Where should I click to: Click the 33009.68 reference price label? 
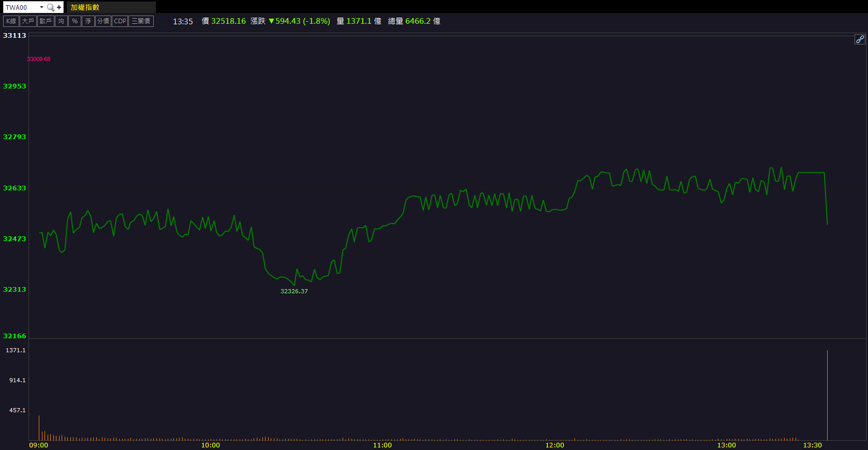[x=39, y=59]
